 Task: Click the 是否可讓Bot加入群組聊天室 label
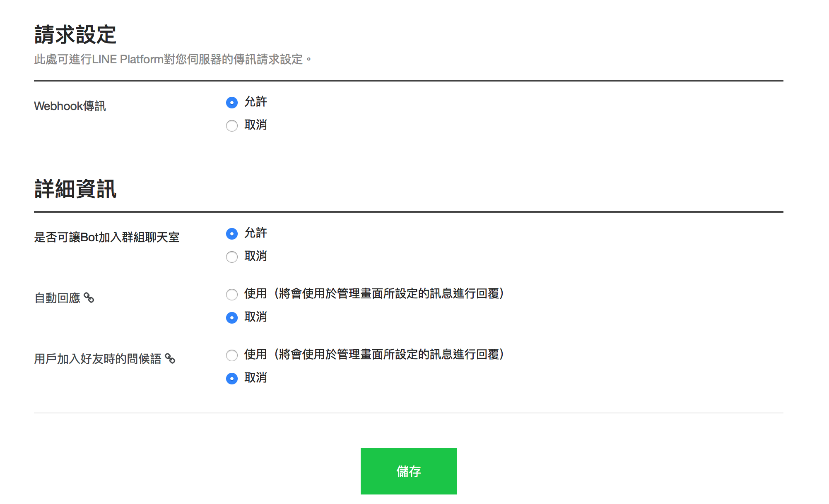[107, 238]
